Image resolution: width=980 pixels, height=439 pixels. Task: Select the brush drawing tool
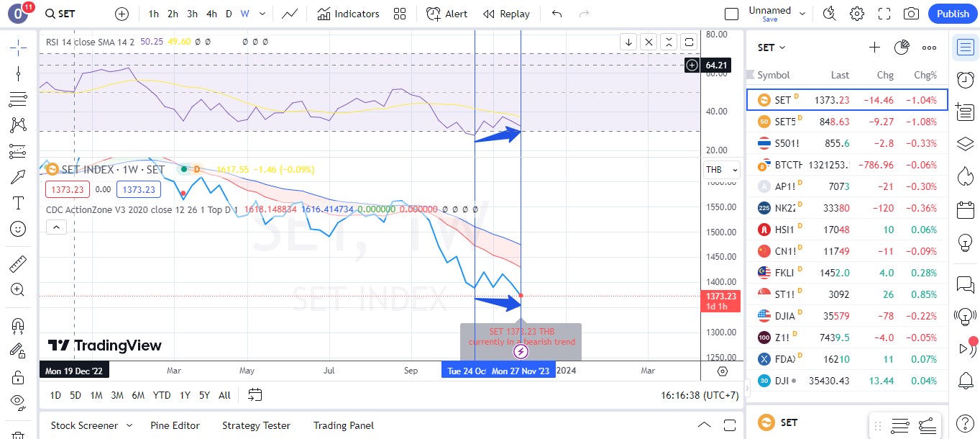(18, 177)
